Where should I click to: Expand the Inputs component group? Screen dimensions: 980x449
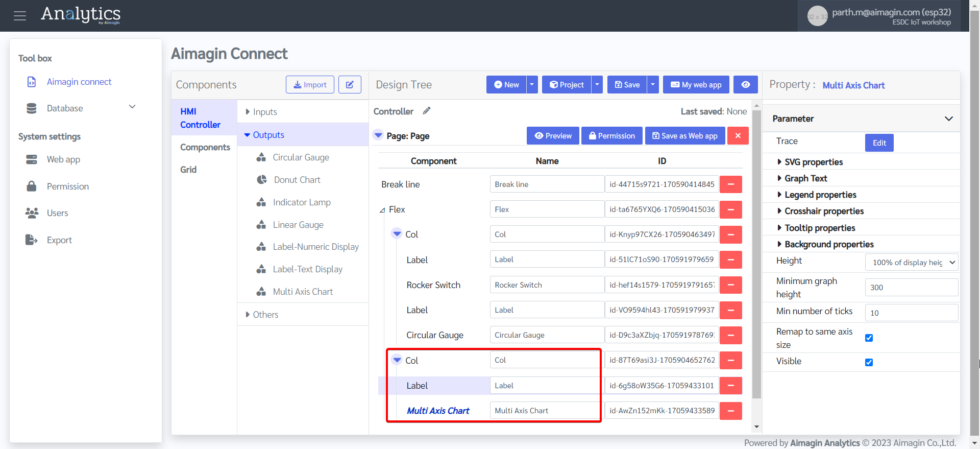tap(247, 112)
